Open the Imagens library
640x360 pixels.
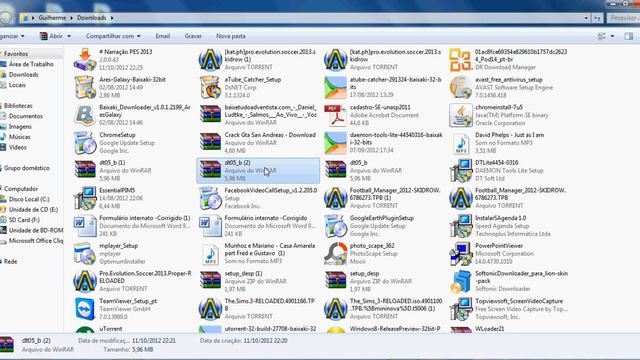coord(20,127)
